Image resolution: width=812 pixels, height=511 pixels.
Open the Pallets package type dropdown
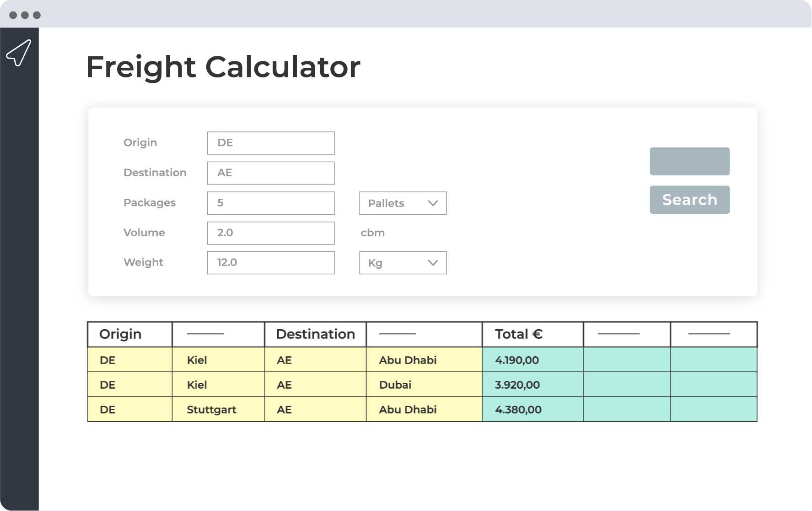(403, 203)
